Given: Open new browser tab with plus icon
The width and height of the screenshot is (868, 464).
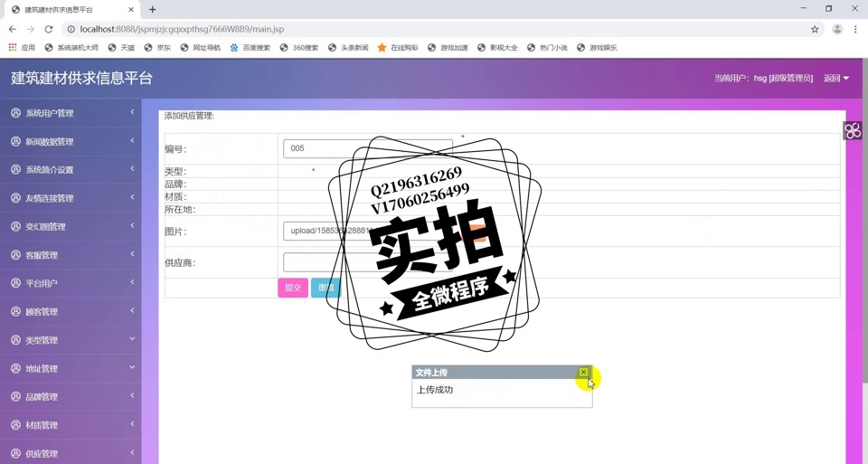Looking at the screenshot, I should click(152, 10).
